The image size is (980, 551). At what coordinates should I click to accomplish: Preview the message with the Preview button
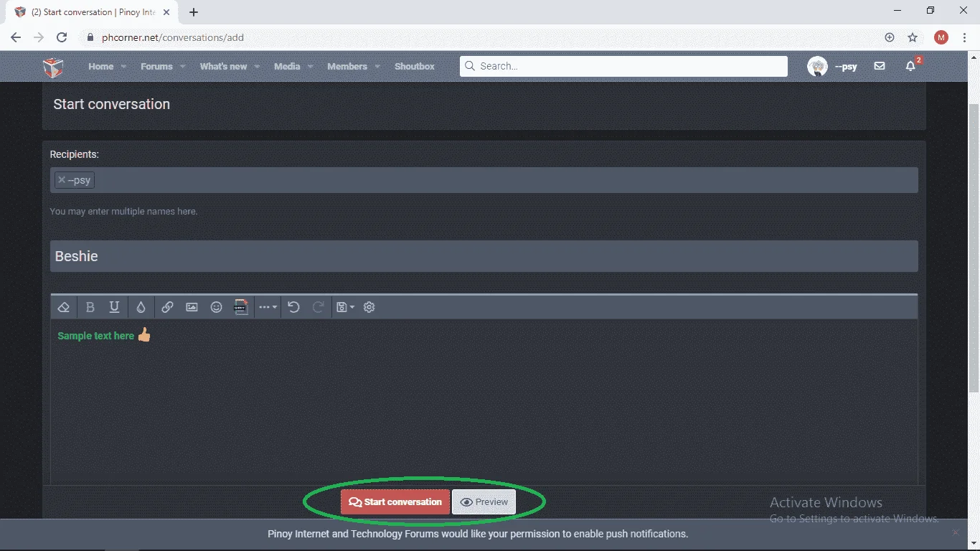pos(484,502)
